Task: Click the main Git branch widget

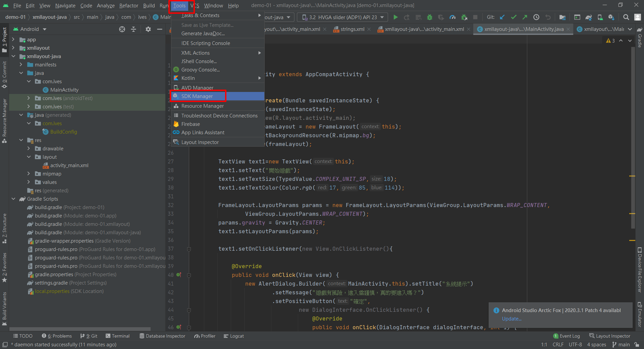Action: [621, 345]
